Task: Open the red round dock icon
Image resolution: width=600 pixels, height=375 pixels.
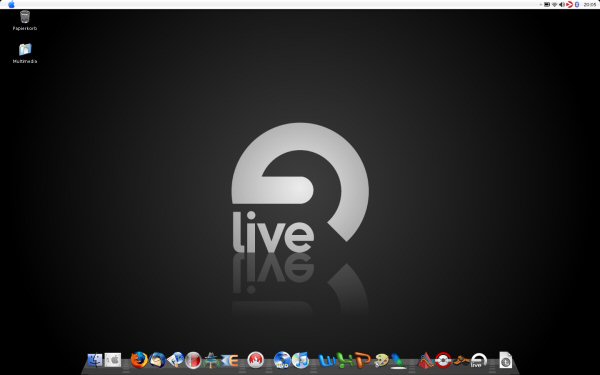Action: coord(256,360)
